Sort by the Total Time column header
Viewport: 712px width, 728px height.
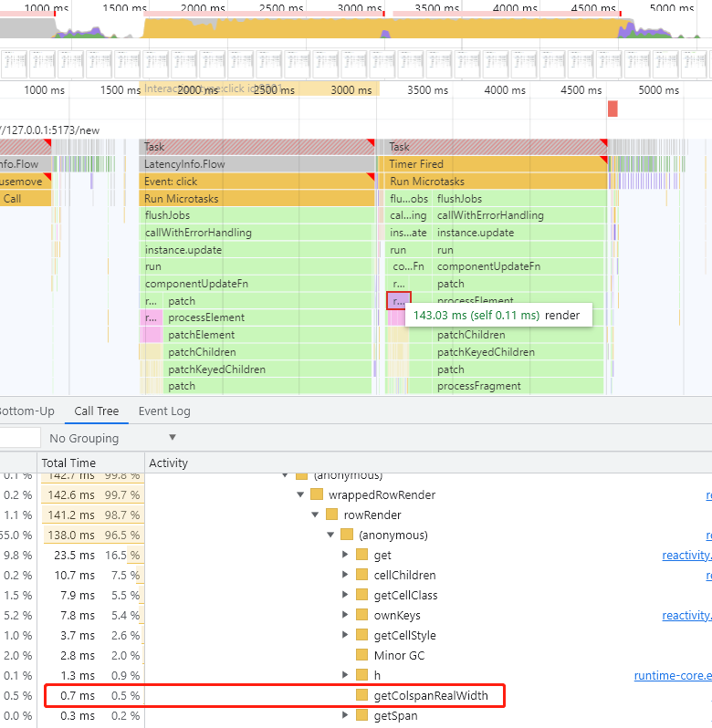[90, 463]
